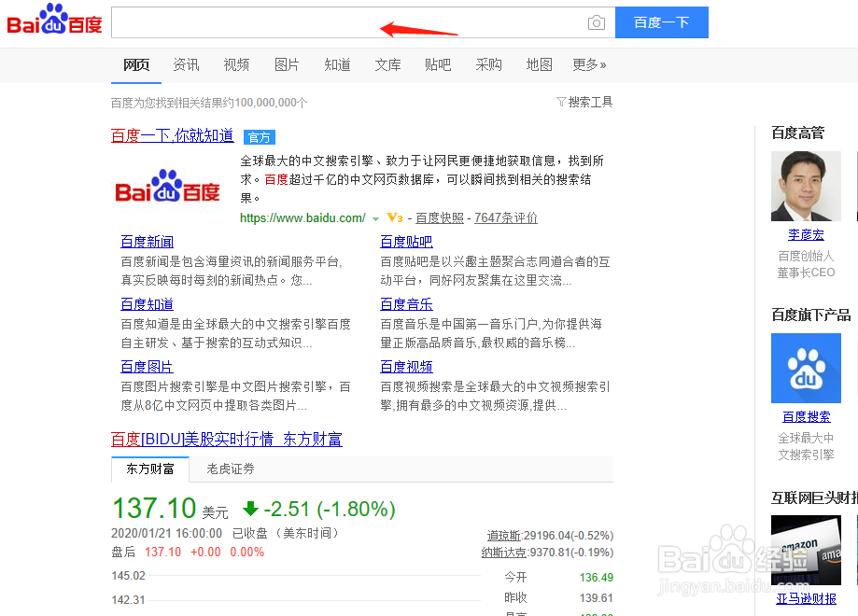
Task: Click the V3 credibility badge icon
Action: coord(395,217)
